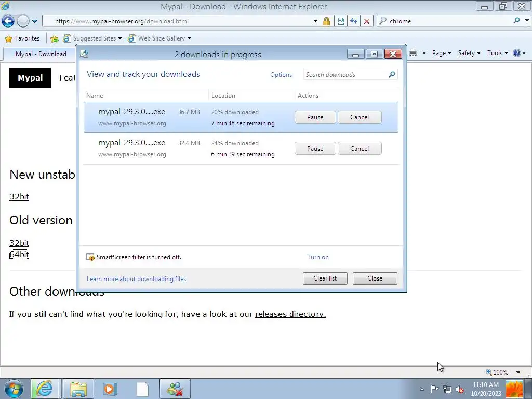
Task: Click the IE Forward navigation button
Action: click(x=23, y=21)
